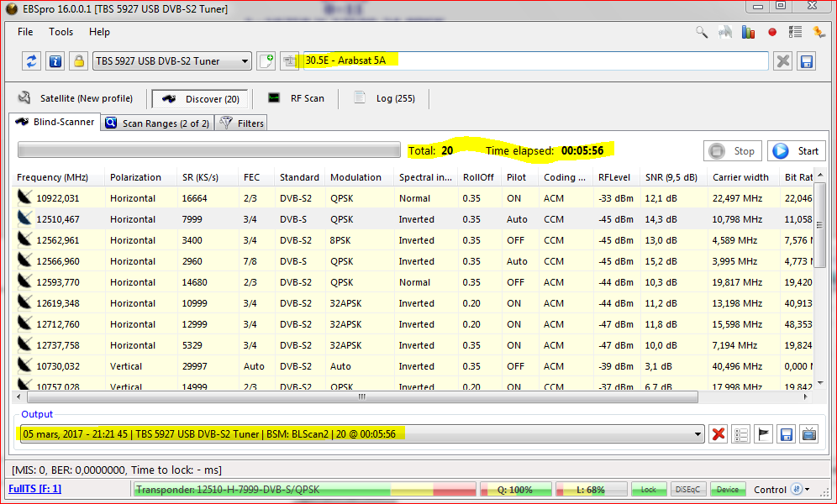
Task: Switch to the Scan Ranges tab
Action: coord(157,123)
